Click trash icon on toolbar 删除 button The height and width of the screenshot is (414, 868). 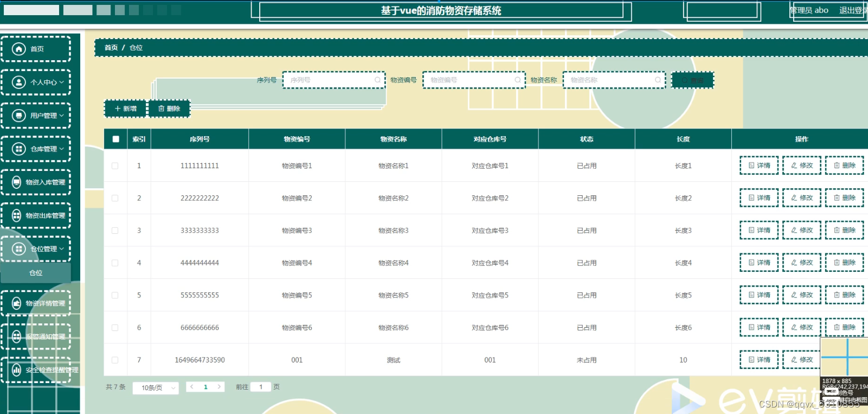pos(162,109)
